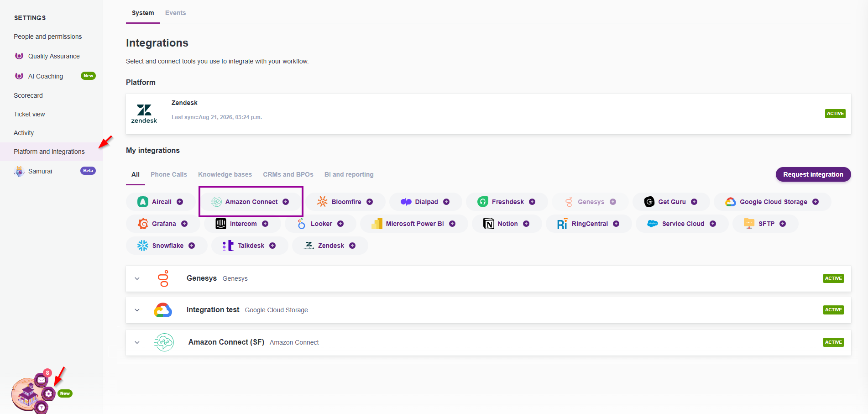Add Amazon Connect via its plus icon
This screenshot has height=414, width=868.
tap(286, 202)
